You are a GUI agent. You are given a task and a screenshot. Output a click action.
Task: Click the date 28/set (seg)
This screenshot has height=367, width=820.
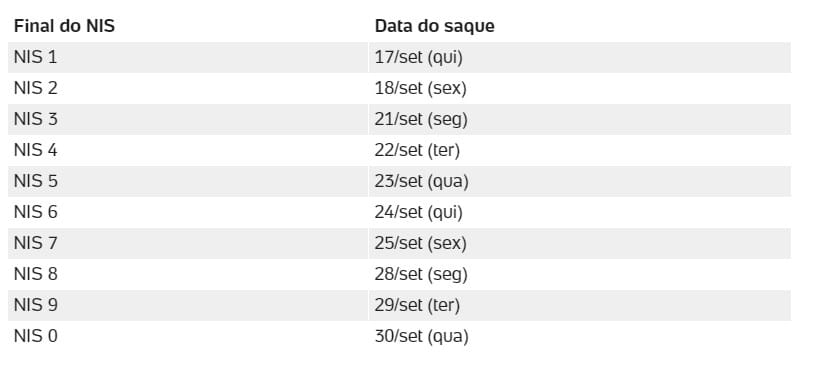[421, 274]
